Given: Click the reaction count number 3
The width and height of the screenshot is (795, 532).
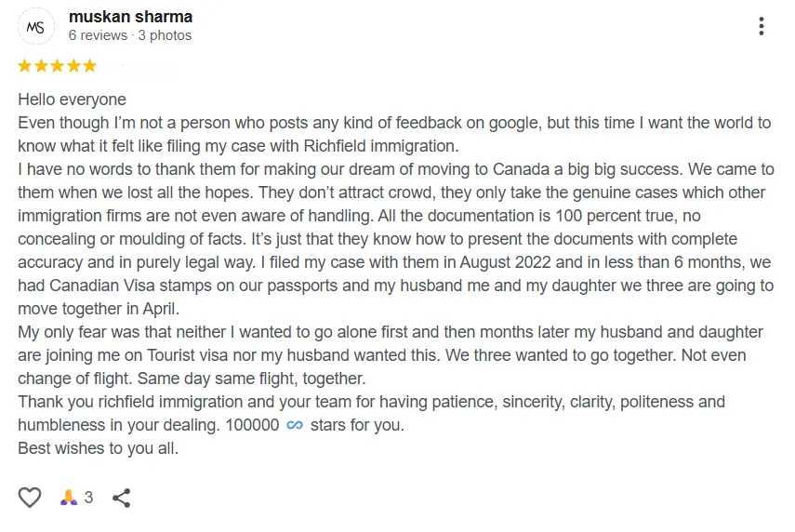Looking at the screenshot, I should click(x=88, y=497).
